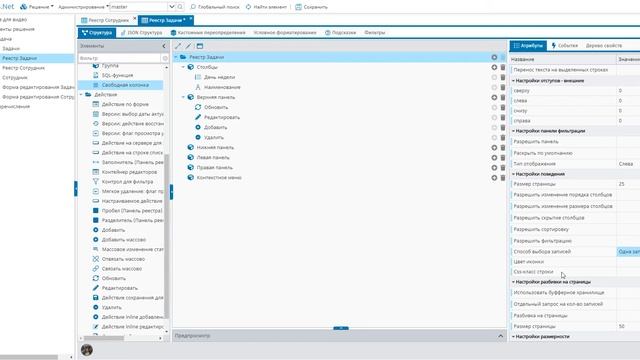This screenshot has width=640, height=360.
Task: Open Сотрудник item in left navigation
Action: [x=15, y=78]
